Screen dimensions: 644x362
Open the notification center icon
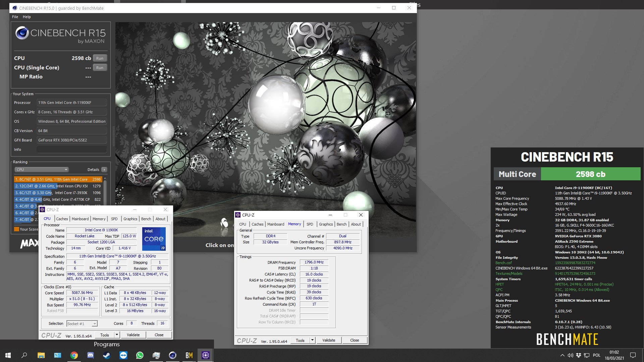point(633,355)
